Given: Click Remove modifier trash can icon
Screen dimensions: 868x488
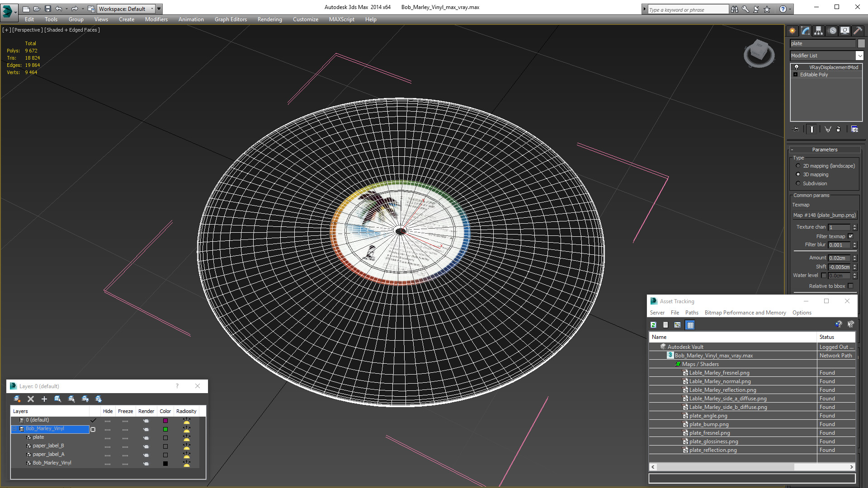Looking at the screenshot, I should tap(839, 129).
